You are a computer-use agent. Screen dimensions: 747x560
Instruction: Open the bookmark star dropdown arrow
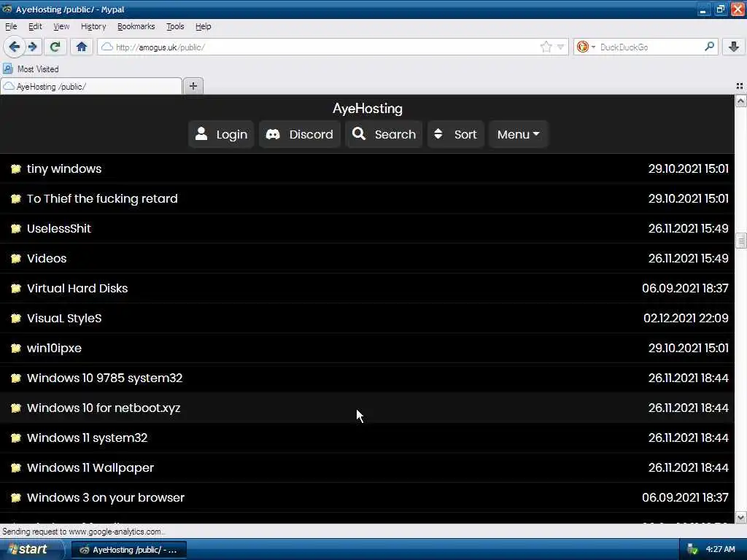561,47
